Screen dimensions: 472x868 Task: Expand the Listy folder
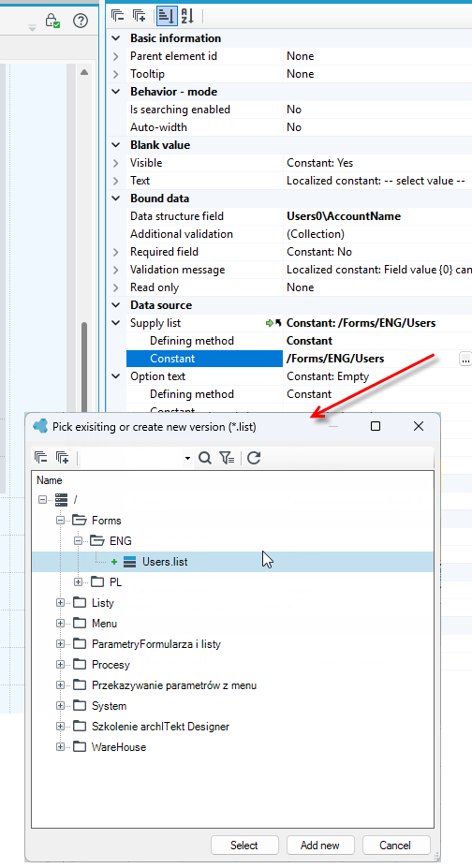pos(60,603)
